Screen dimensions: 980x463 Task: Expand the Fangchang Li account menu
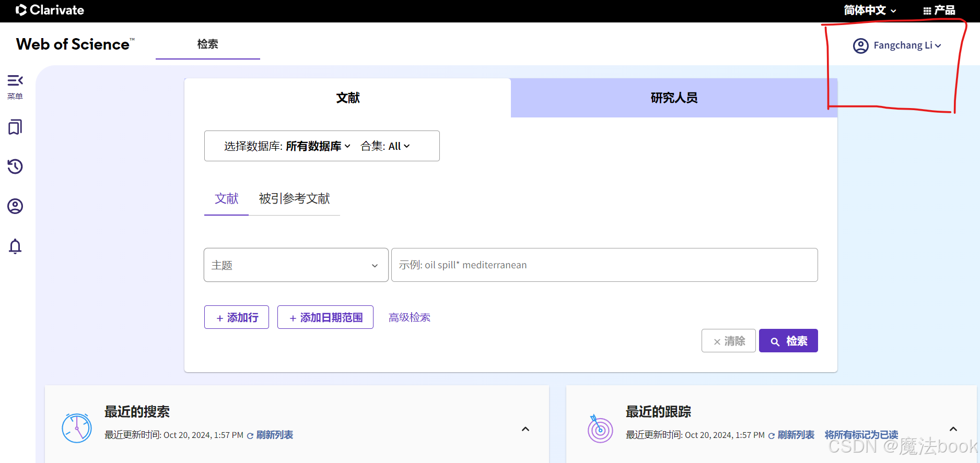(x=907, y=45)
